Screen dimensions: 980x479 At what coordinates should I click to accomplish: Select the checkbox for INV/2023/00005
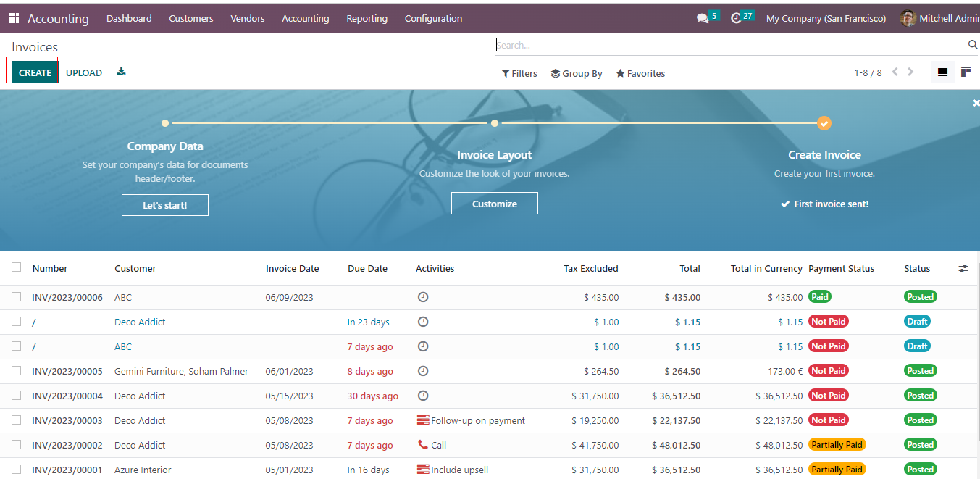(x=17, y=371)
